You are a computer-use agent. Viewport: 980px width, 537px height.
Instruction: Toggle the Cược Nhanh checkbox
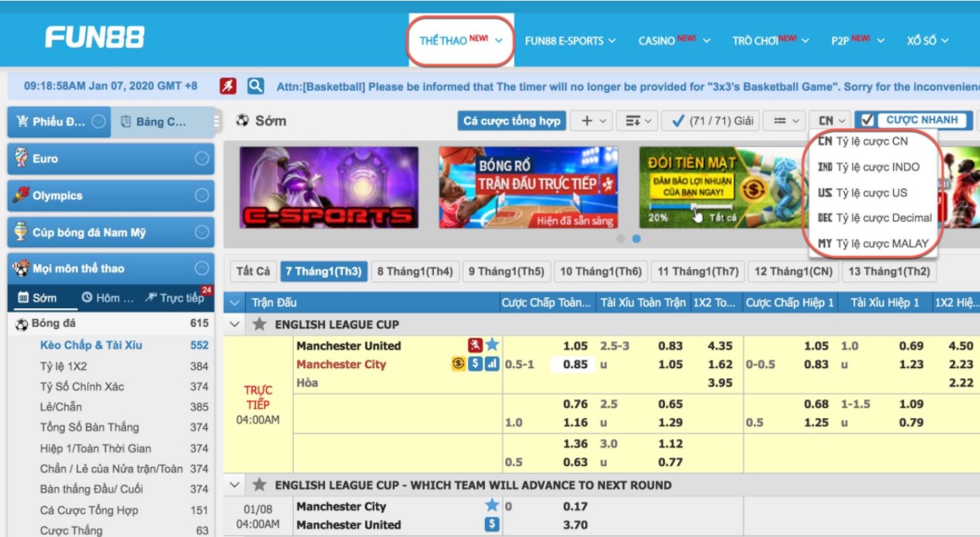click(x=867, y=121)
